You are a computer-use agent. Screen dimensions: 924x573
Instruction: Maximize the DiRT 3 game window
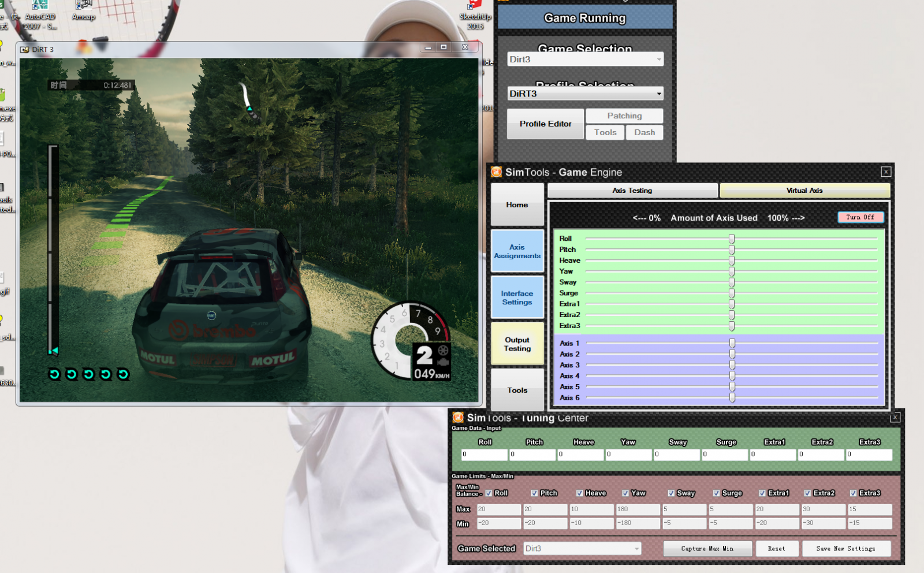(x=444, y=47)
